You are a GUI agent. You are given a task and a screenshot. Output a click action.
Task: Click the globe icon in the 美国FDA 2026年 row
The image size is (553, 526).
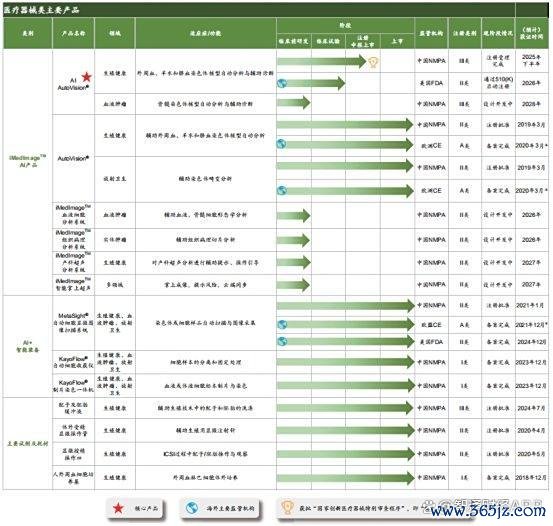pyautogui.click(x=282, y=83)
